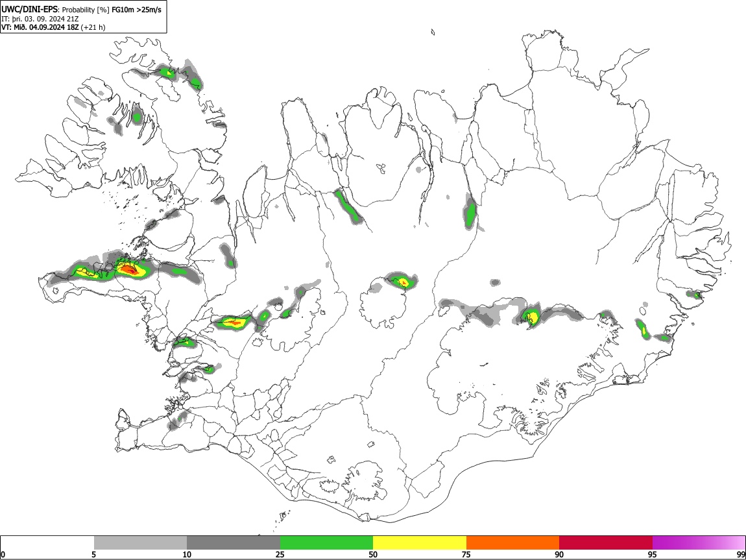Click the 'Probability [%]' label in header
746x560 pixels.
86,10
